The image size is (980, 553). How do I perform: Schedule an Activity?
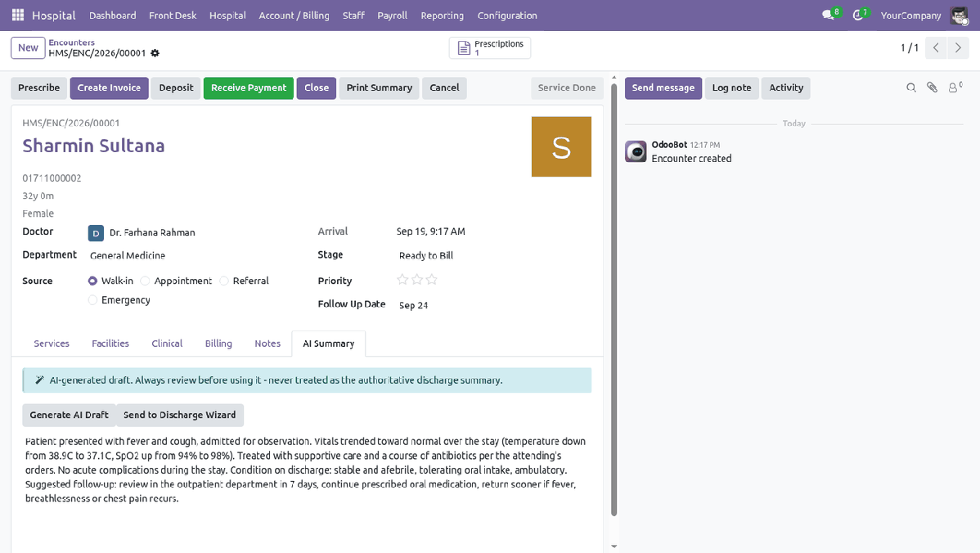tap(786, 88)
